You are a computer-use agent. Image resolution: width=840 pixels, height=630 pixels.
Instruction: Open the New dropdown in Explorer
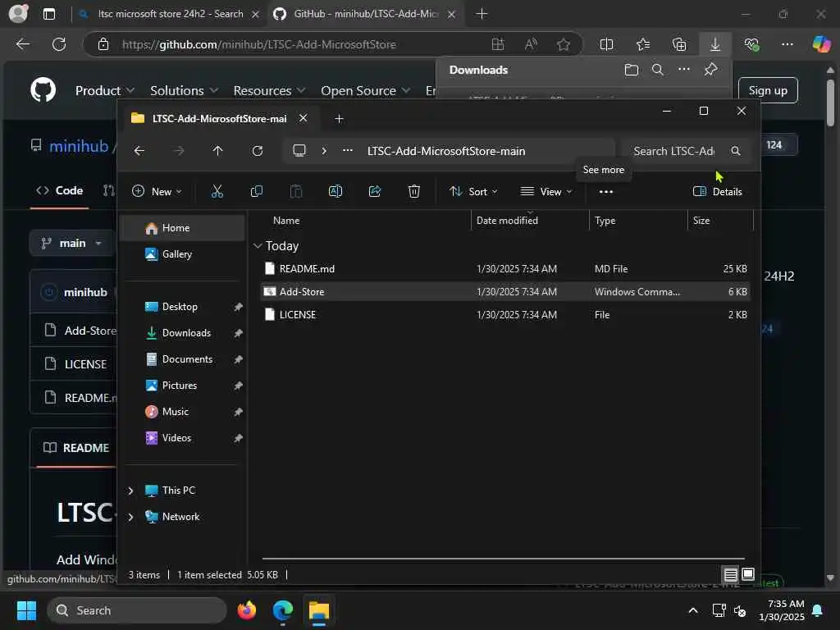(157, 191)
